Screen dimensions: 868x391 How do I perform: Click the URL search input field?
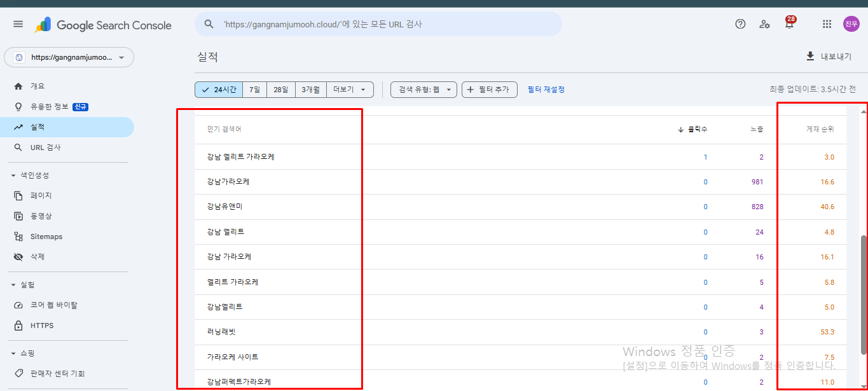click(x=382, y=24)
